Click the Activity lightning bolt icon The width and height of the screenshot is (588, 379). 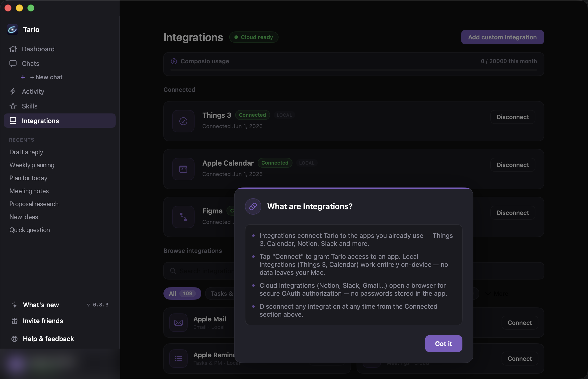tap(13, 92)
